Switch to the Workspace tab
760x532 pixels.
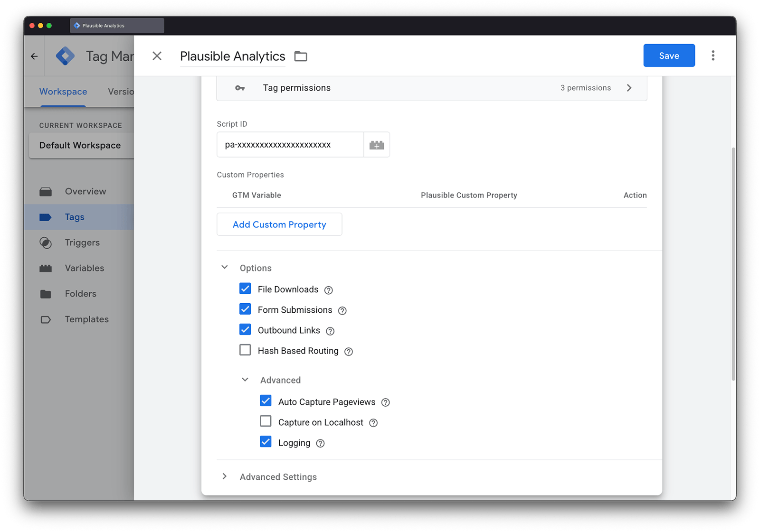pyautogui.click(x=63, y=92)
